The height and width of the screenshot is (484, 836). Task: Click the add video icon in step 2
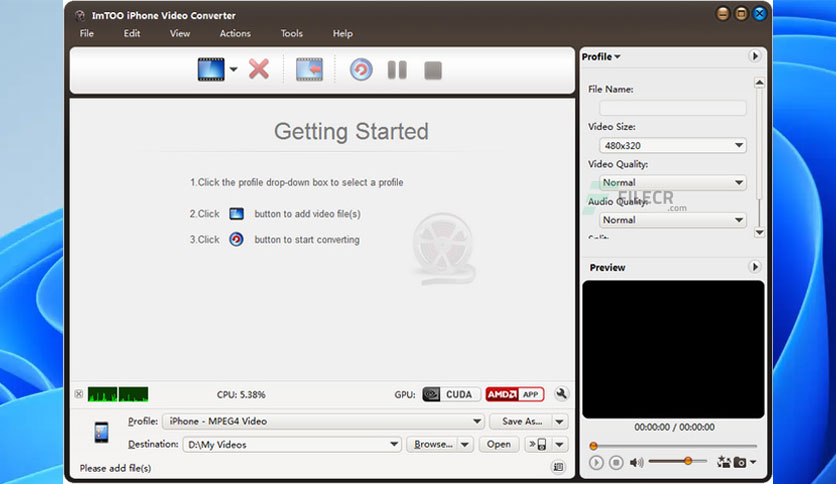coord(236,214)
